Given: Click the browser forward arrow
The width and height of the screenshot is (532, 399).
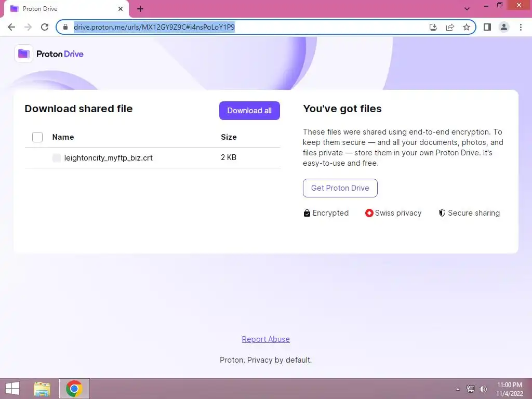Looking at the screenshot, I should pos(28,27).
